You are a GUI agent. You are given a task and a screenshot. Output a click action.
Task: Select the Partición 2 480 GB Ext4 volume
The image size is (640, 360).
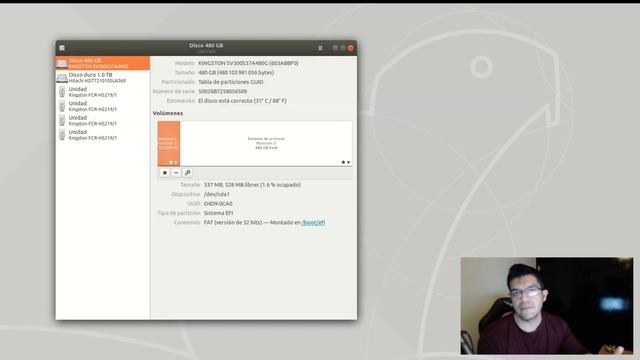tap(266, 143)
